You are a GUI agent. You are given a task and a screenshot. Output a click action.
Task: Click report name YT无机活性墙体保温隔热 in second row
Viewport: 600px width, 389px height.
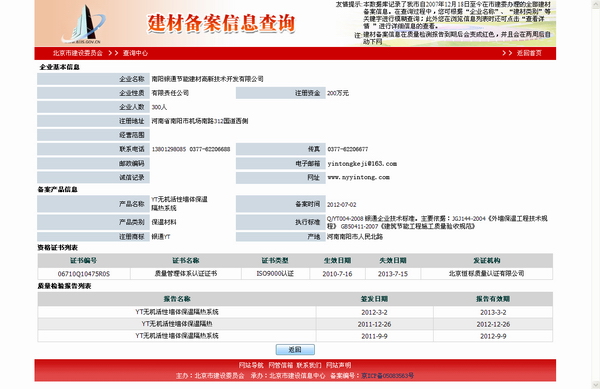(177, 324)
